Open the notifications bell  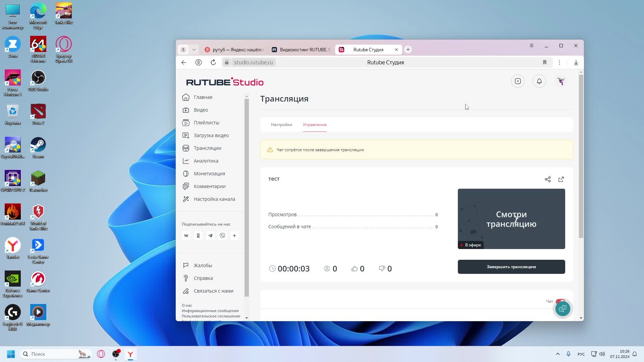(539, 81)
